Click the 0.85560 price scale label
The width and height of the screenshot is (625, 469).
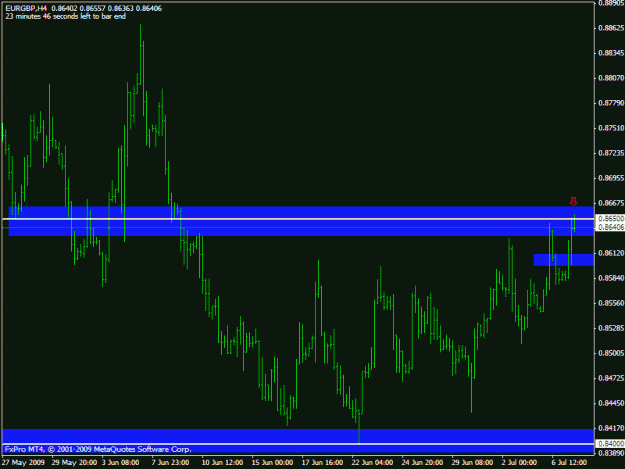pos(611,303)
